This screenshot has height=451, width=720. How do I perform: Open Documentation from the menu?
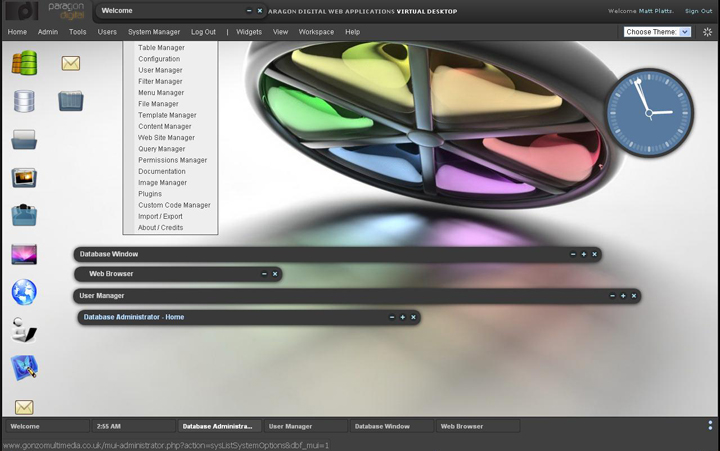tap(162, 171)
